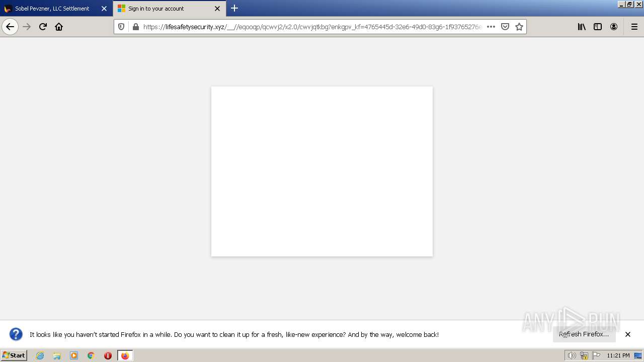Screen dimensions: 644x362
Task: Open the Firefox home page
Action: tap(59, 27)
